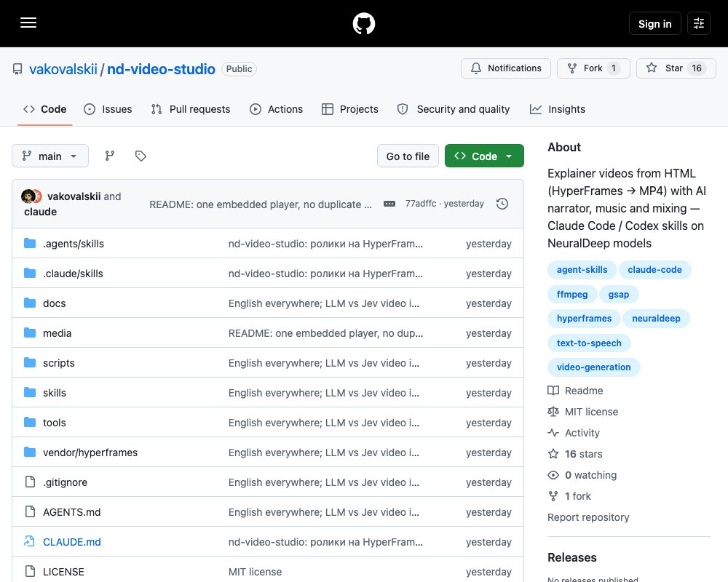Expand commit message ellipsis button
This screenshot has width=728, height=582.
click(389, 204)
